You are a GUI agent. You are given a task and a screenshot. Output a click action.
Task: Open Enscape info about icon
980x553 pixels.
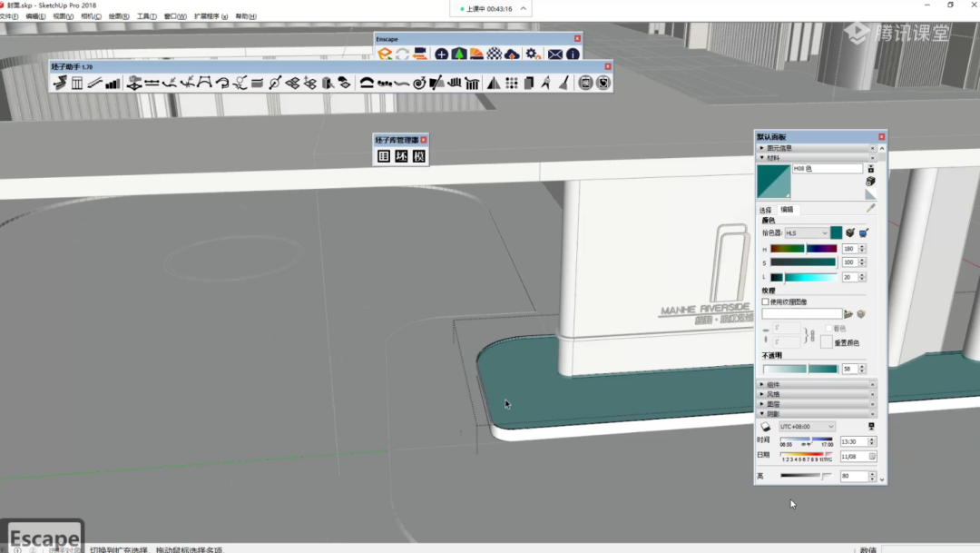(573, 54)
